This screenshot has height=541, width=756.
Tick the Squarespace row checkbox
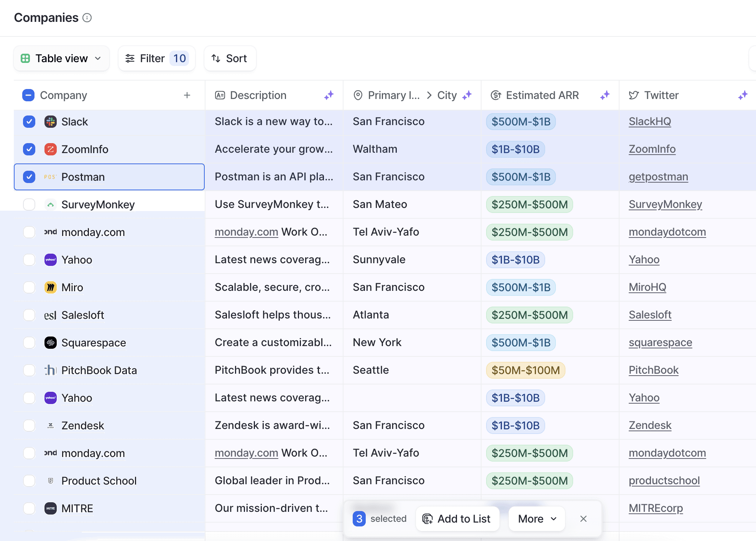pyautogui.click(x=29, y=343)
